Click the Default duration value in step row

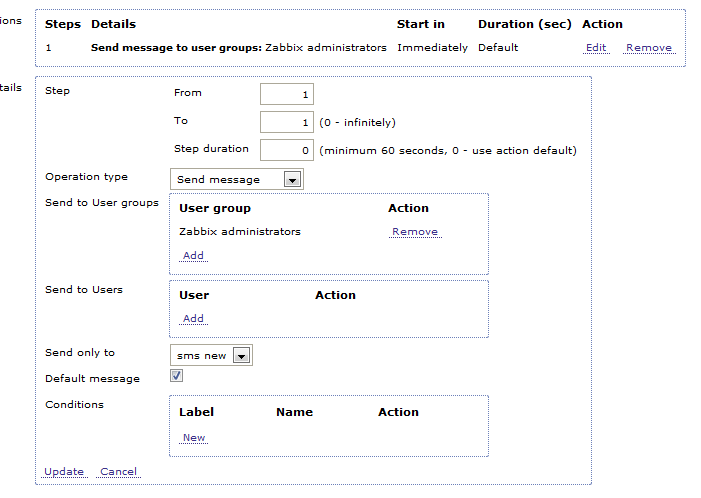tap(499, 48)
